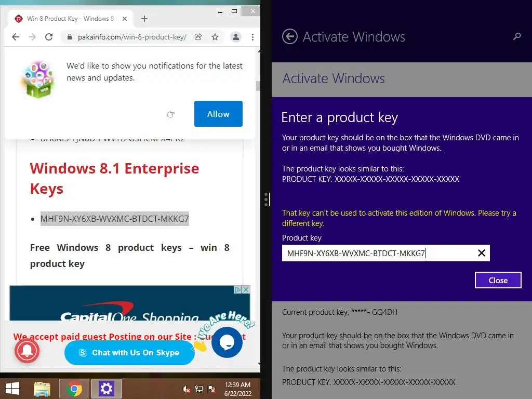Dismiss notification prompt via hand icon
This screenshot has width=532, height=399.
170,114
